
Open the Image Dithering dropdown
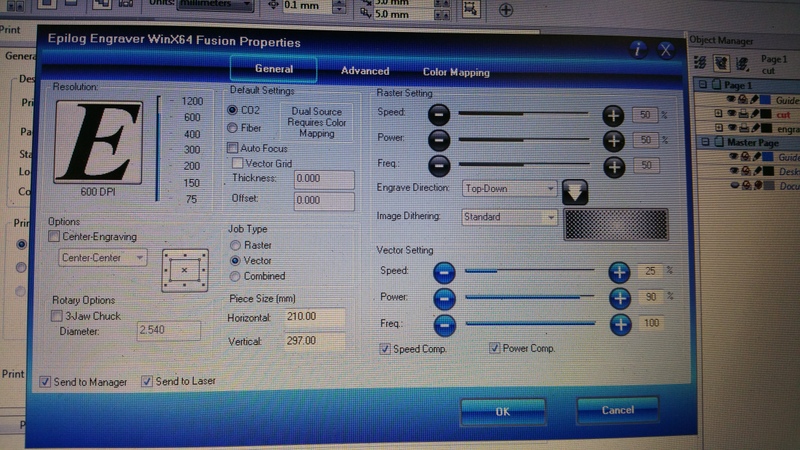[x=509, y=217]
